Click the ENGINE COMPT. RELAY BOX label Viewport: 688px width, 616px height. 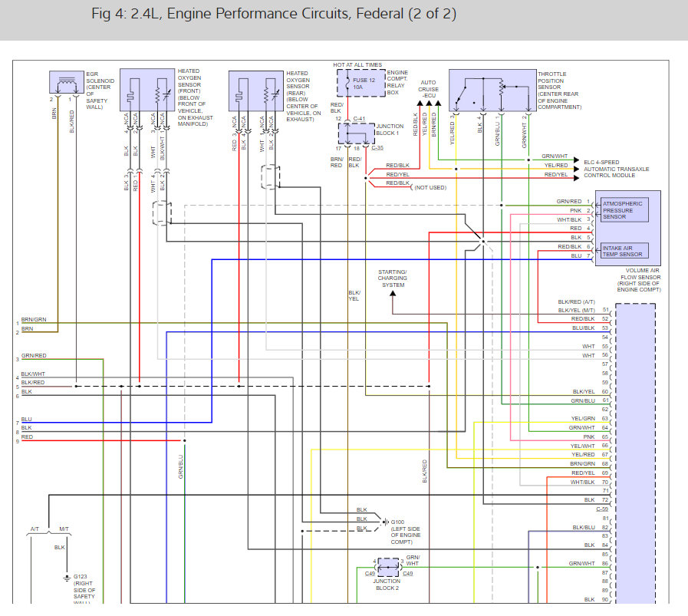point(397,83)
